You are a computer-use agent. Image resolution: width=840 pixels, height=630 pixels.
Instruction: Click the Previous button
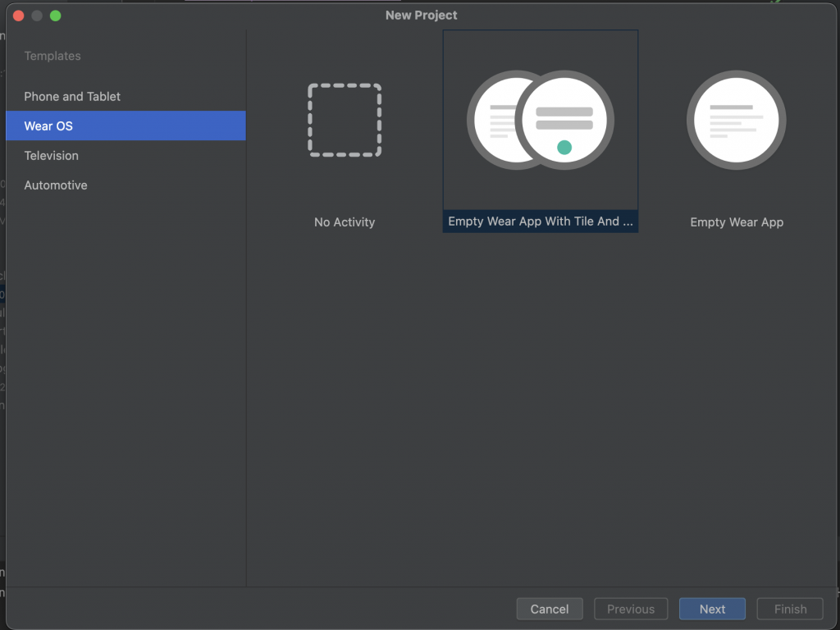(631, 609)
